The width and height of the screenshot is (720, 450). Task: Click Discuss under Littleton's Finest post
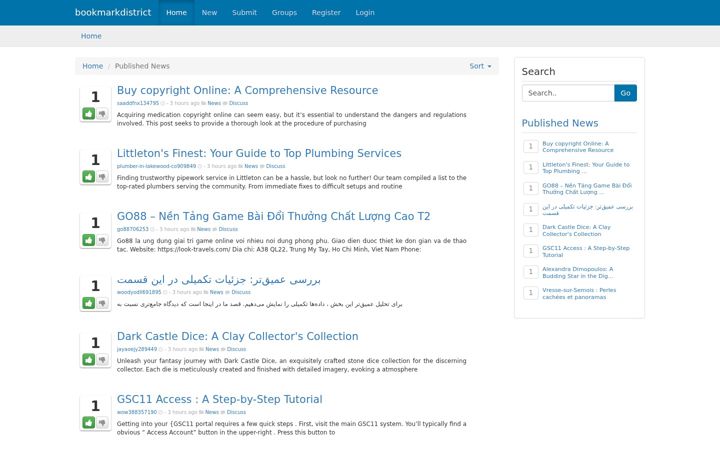[x=276, y=166]
